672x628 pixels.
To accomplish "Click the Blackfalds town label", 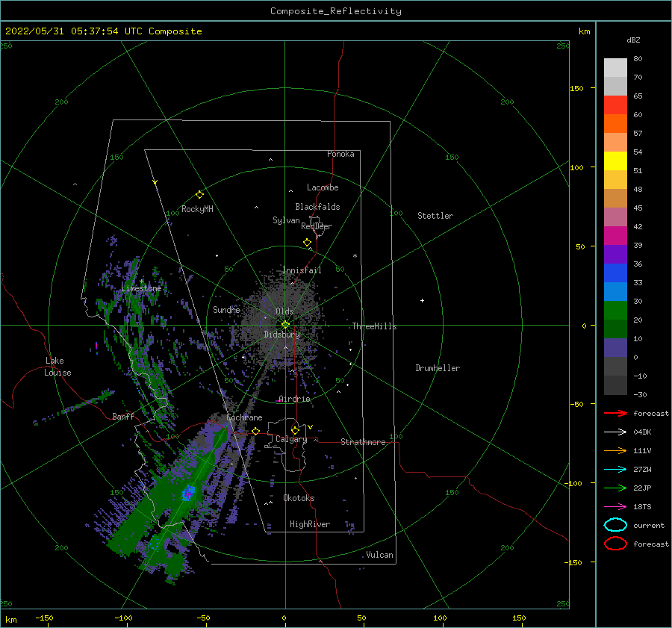I will coord(317,207).
